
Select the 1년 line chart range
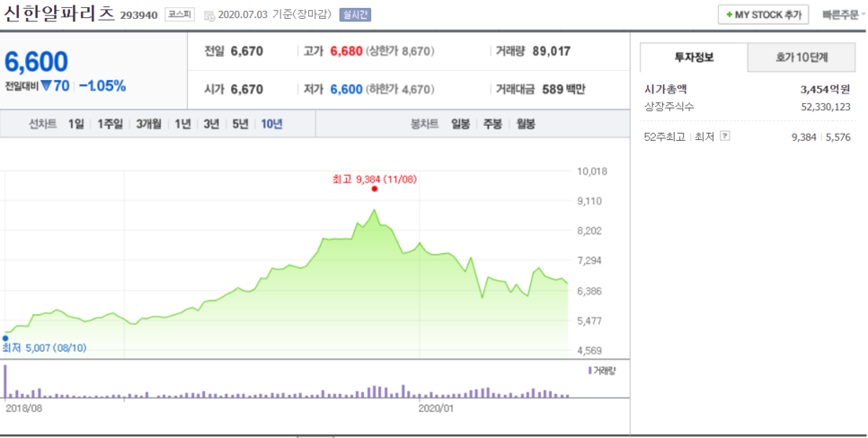coord(182,124)
